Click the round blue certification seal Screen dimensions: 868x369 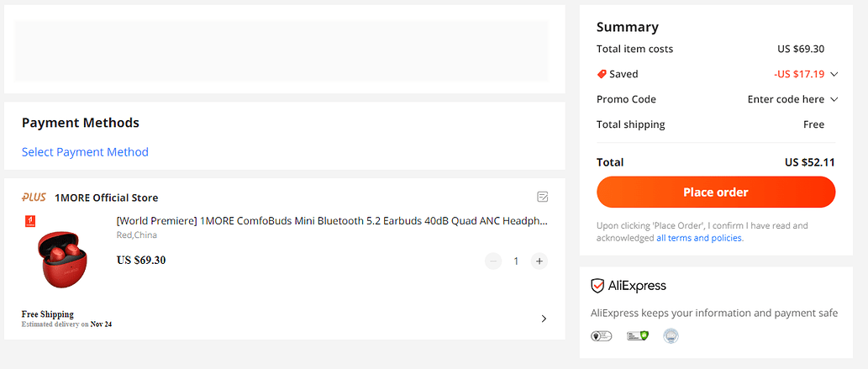671,335
